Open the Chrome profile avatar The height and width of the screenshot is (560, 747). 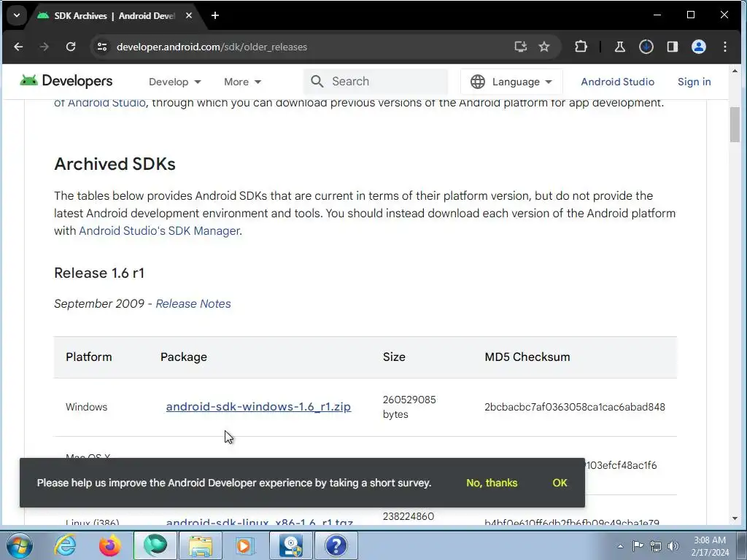pos(698,47)
